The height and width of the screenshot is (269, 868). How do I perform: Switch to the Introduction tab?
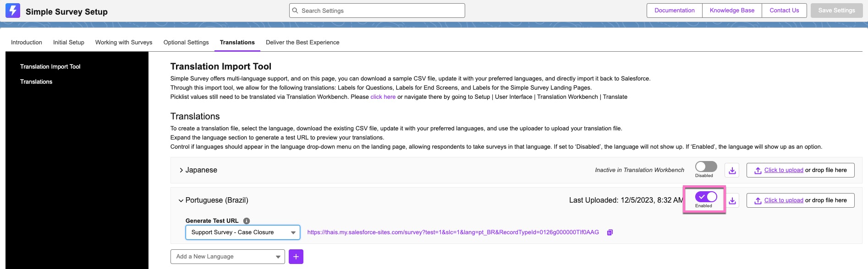tap(27, 43)
